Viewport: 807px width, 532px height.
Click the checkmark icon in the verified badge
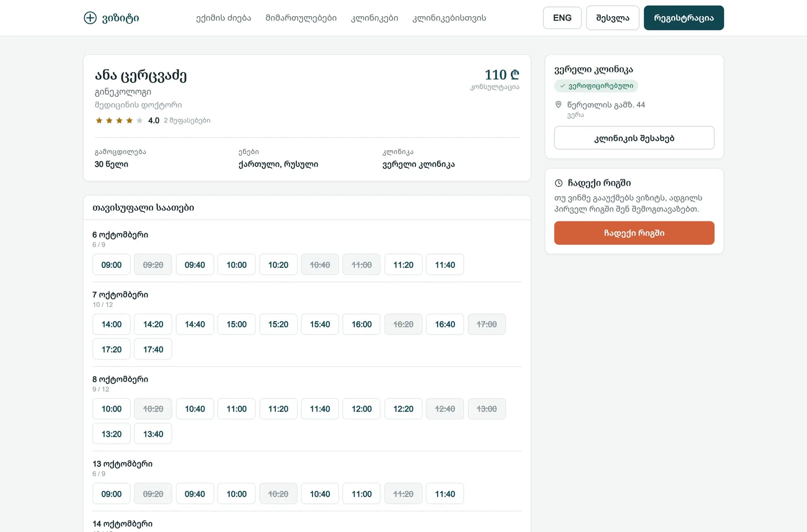click(562, 86)
